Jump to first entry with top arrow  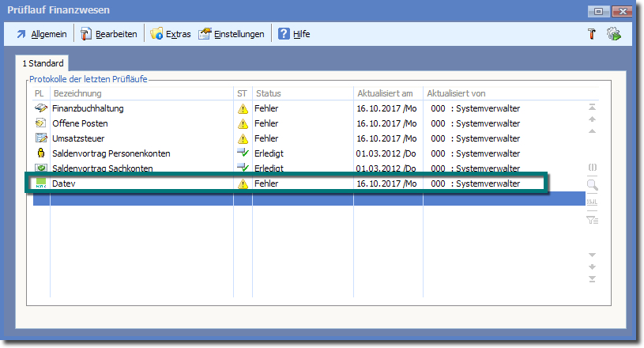[592, 107]
